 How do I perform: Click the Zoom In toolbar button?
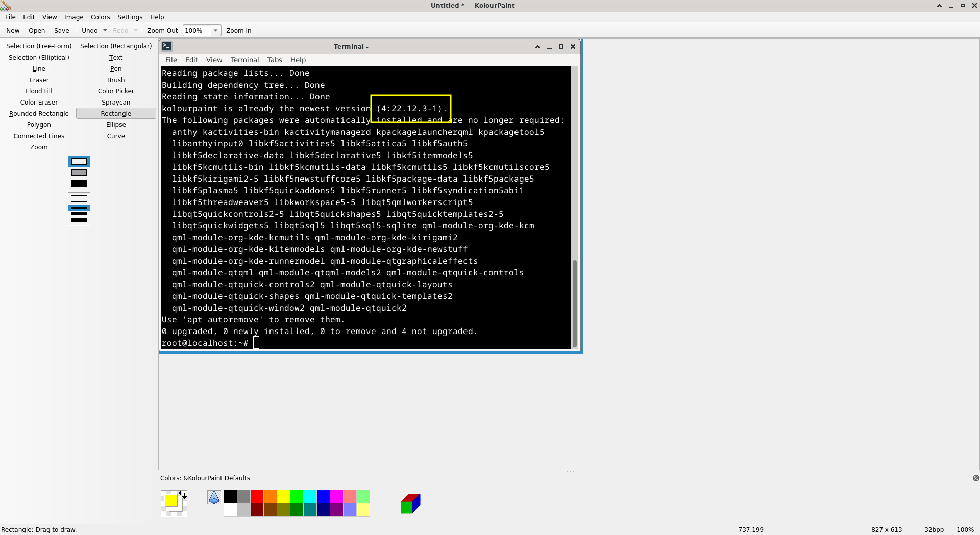pos(238,31)
